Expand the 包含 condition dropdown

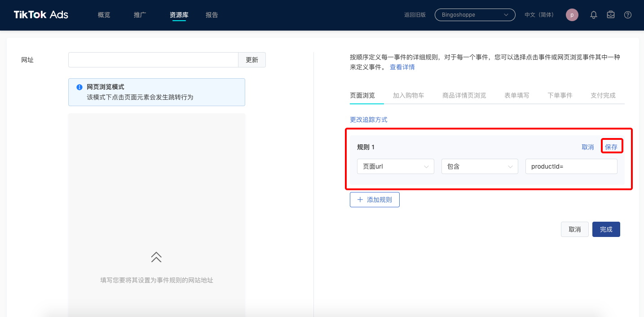[480, 166]
